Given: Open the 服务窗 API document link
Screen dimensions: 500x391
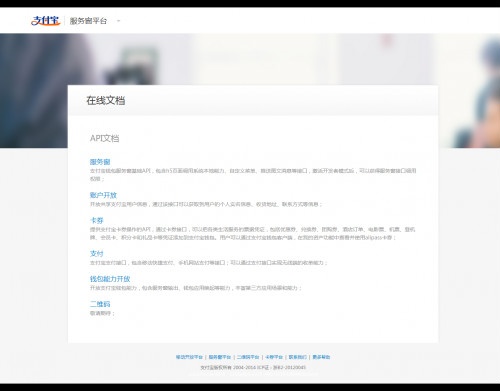Looking at the screenshot, I should pos(100,162).
